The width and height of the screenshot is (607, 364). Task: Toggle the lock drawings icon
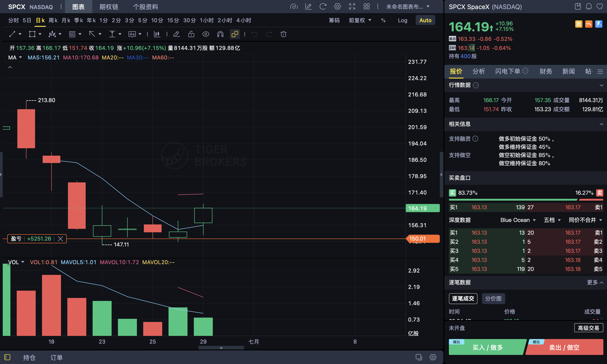click(191, 34)
